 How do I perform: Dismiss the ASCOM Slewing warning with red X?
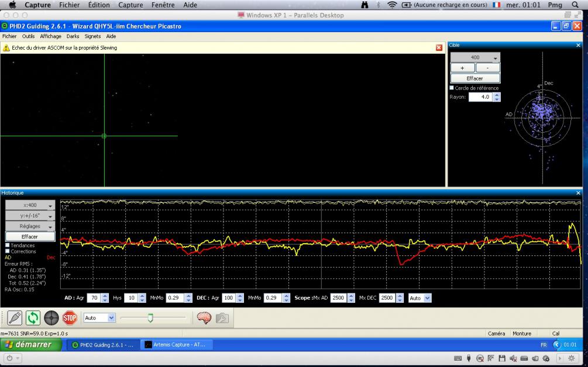coord(439,47)
